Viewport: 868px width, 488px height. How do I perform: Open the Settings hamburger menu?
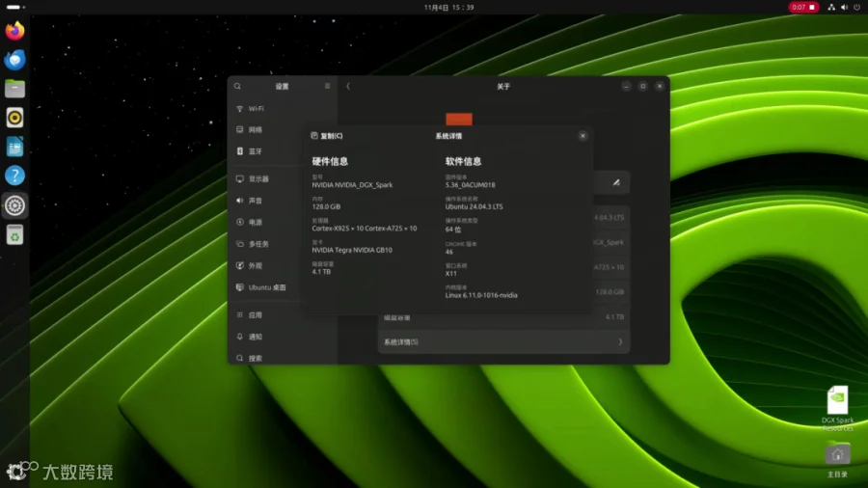(327, 86)
